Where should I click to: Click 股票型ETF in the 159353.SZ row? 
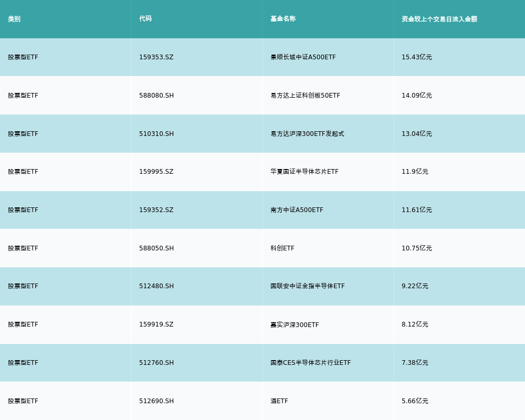[23, 57]
